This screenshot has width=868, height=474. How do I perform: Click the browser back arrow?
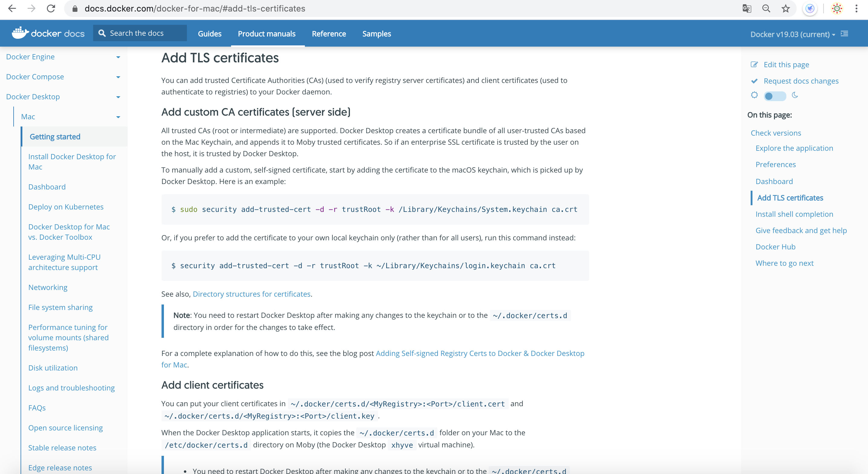pos(12,8)
